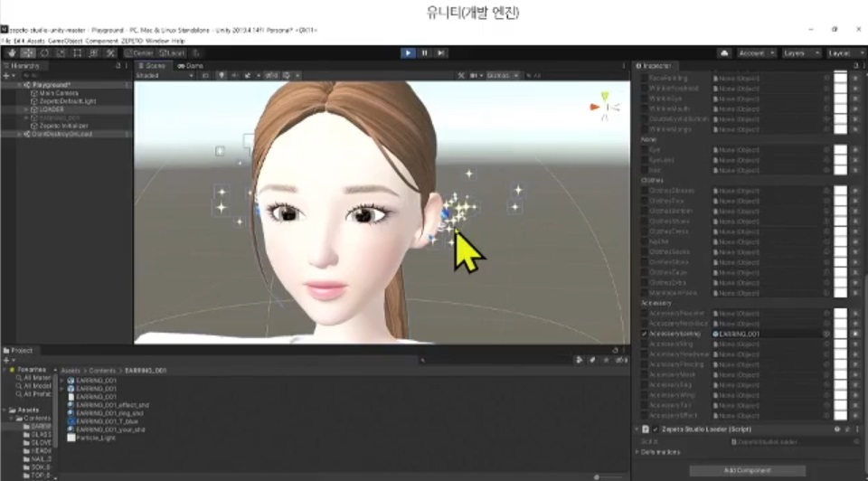Click the Add Component button

tap(748, 470)
